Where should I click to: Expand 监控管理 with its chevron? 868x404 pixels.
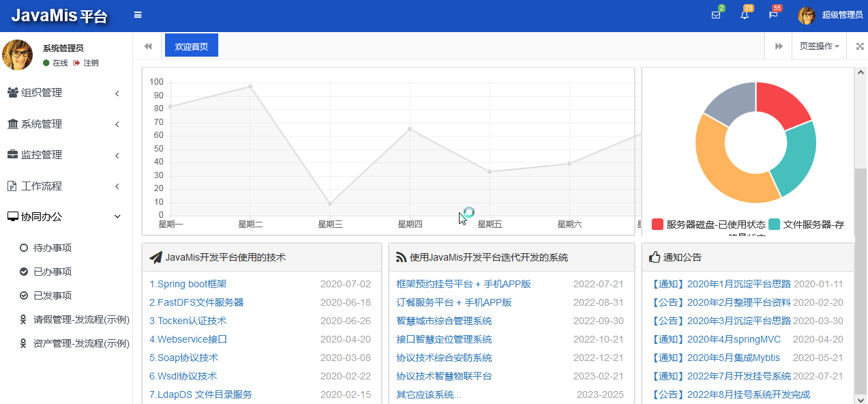[117, 155]
